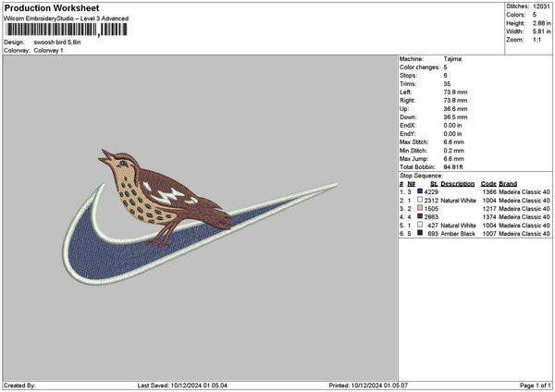Click 'Natural White' in the 2312-stitch row
The height and width of the screenshot is (392, 555).
[459, 201]
